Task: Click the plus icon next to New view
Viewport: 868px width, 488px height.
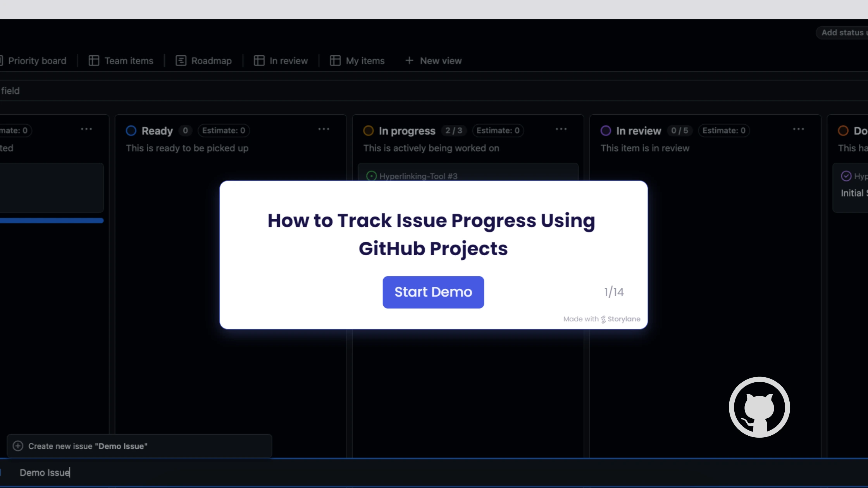Action: pos(409,60)
